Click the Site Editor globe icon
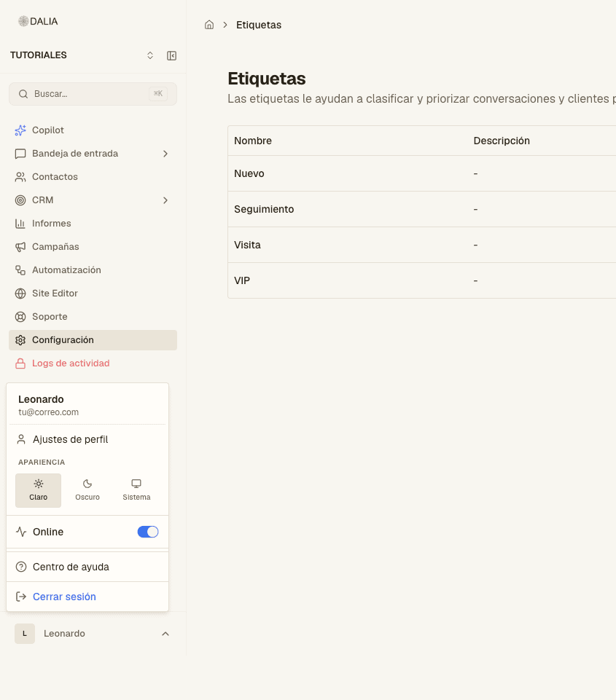This screenshot has height=700, width=616. (x=20, y=294)
